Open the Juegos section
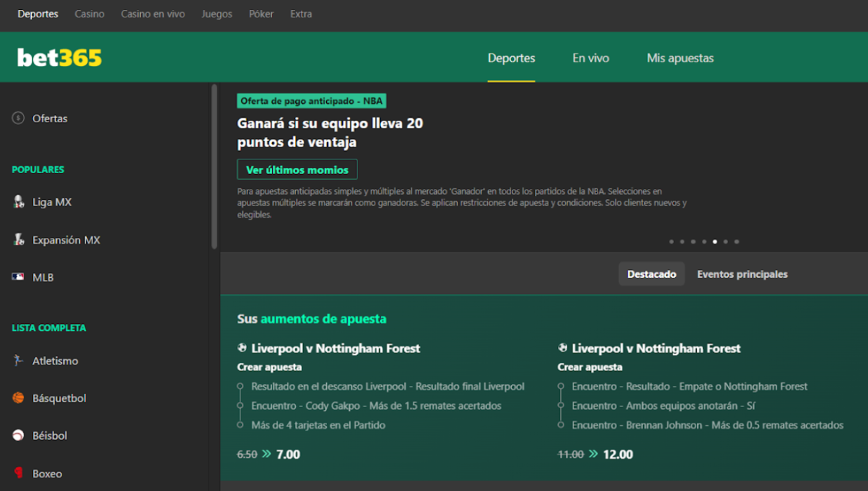 pos(217,14)
